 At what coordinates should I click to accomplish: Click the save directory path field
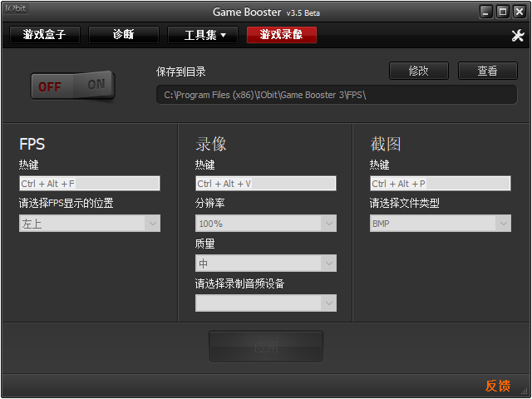(x=336, y=95)
